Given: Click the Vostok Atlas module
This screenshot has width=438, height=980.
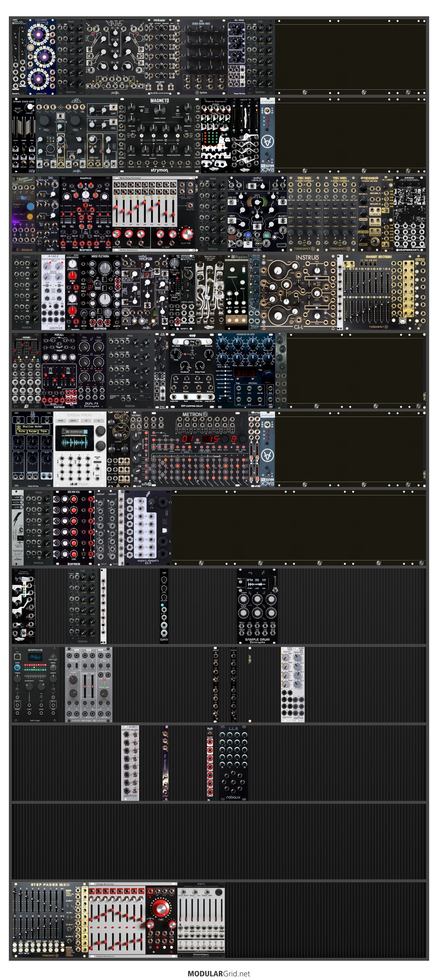Looking at the screenshot, I should click(130, 371).
